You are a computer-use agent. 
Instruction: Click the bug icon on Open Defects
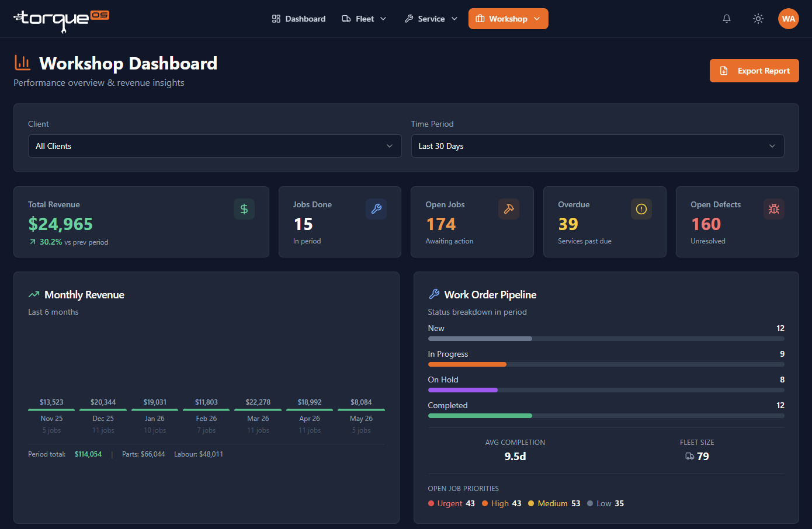click(774, 209)
